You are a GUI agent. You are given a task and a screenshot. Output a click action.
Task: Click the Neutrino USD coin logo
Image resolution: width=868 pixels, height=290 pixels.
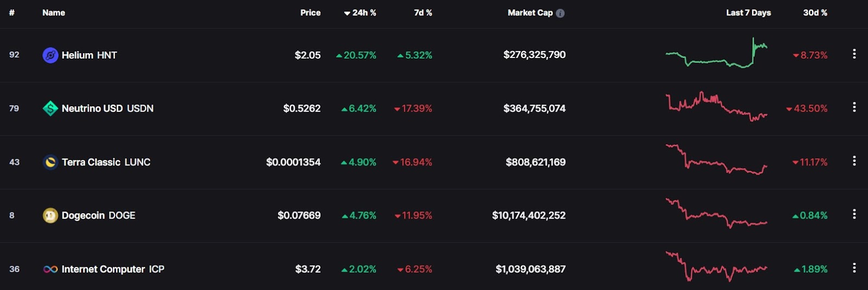[x=50, y=108]
